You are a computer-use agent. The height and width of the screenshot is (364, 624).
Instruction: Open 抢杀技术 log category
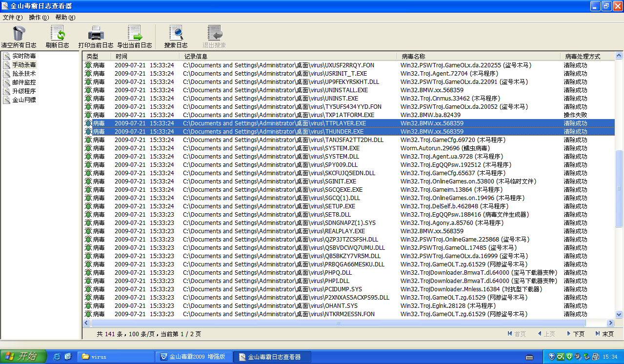(x=24, y=74)
